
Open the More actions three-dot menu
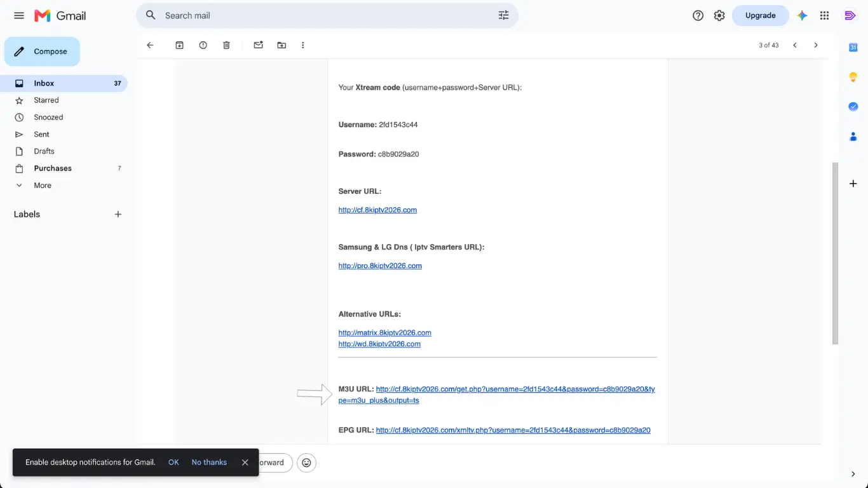[302, 45]
